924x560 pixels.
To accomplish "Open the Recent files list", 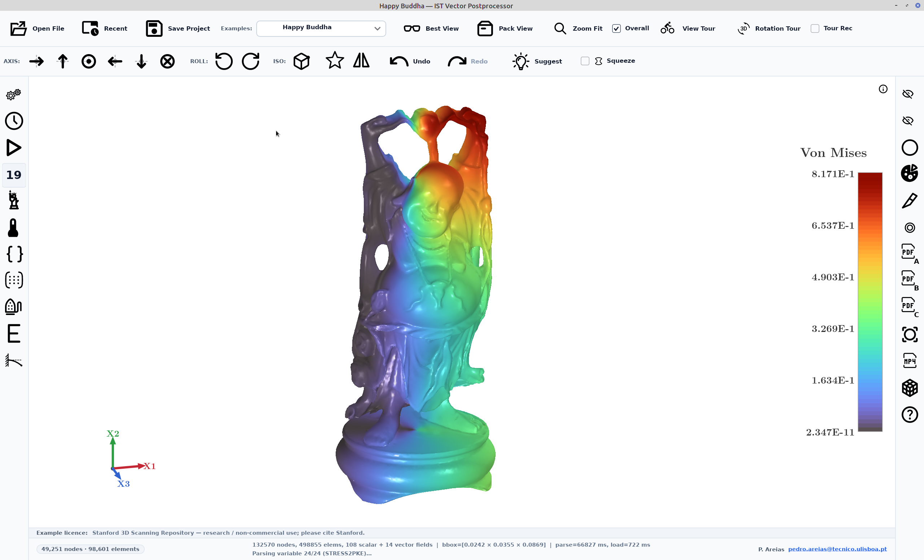I will (105, 29).
